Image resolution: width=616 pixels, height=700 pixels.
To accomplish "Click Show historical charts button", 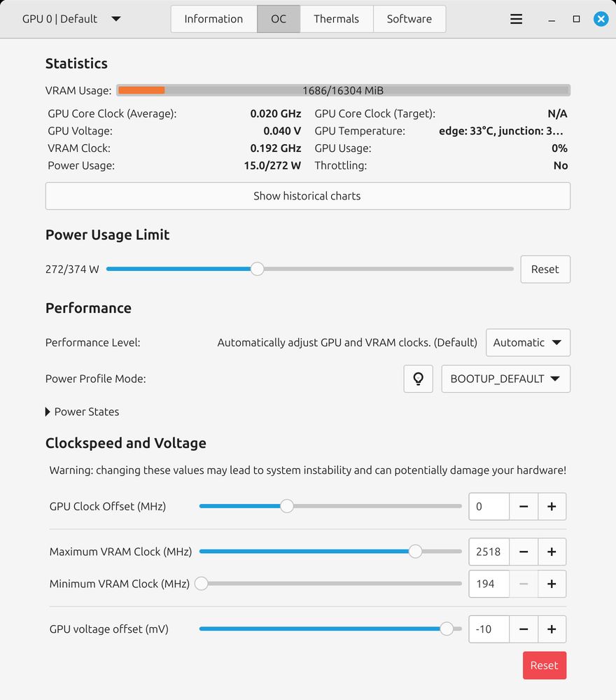I will coord(307,196).
